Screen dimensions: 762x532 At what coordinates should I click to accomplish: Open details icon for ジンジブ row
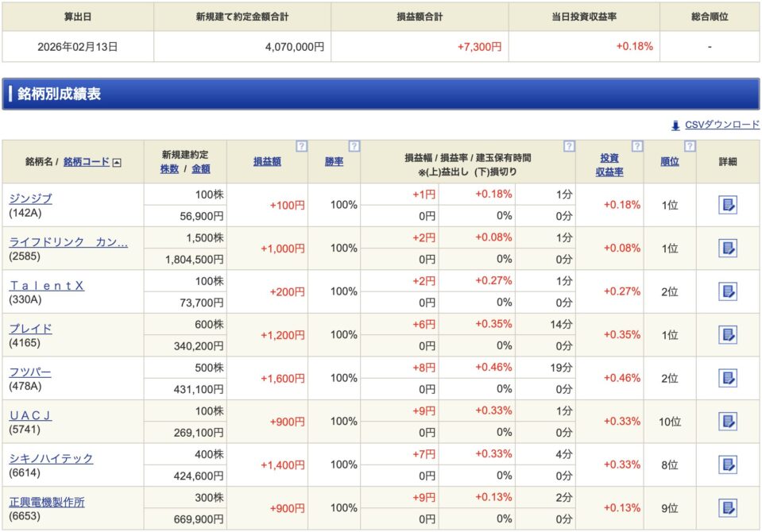point(728,205)
